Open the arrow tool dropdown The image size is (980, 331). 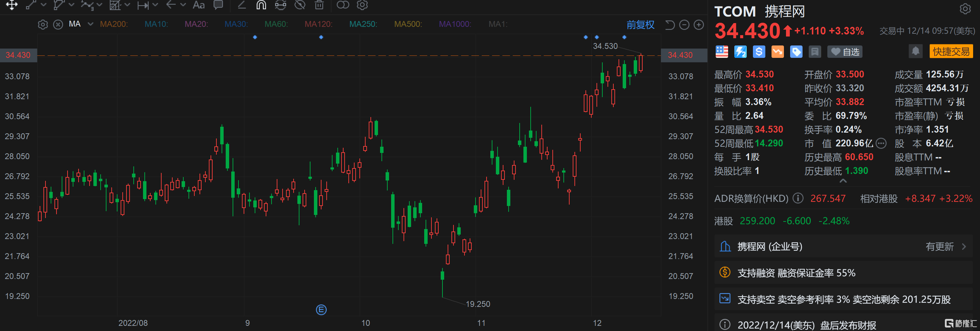pyautogui.click(x=183, y=4)
